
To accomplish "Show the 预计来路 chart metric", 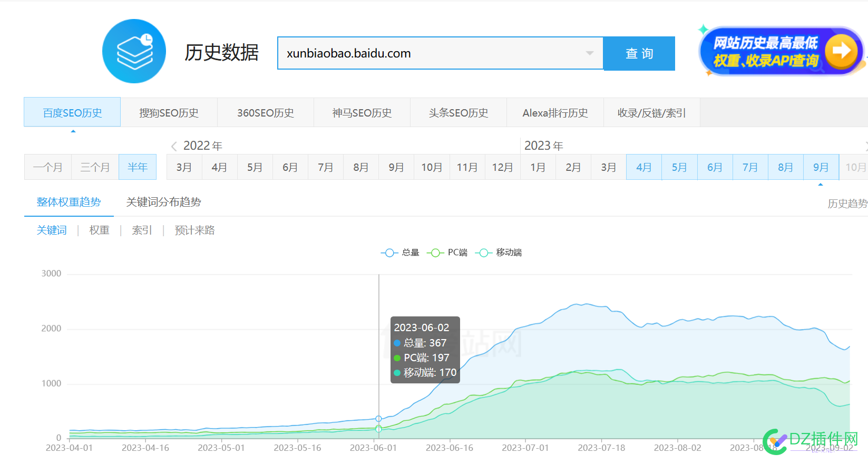I will 194,230.
